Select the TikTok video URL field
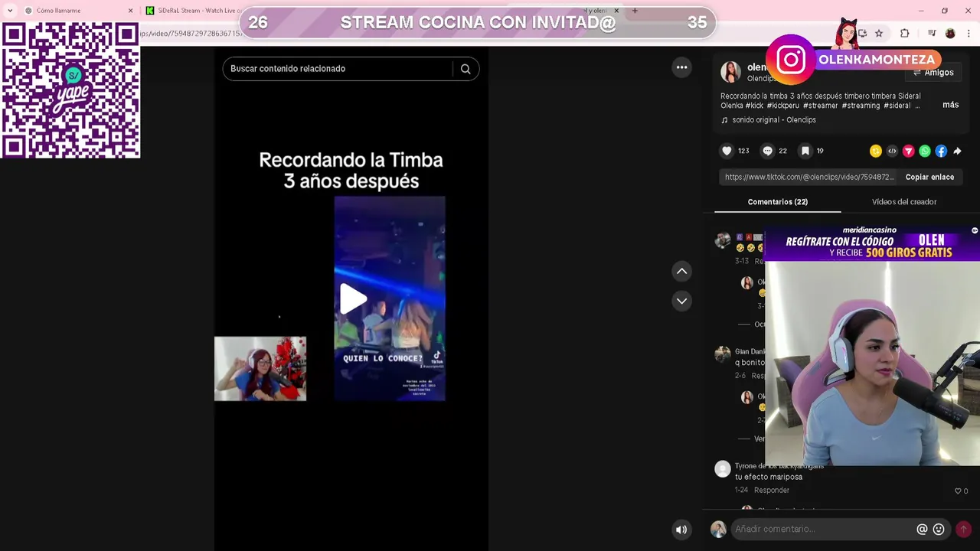This screenshot has width=980, height=551. [809, 177]
